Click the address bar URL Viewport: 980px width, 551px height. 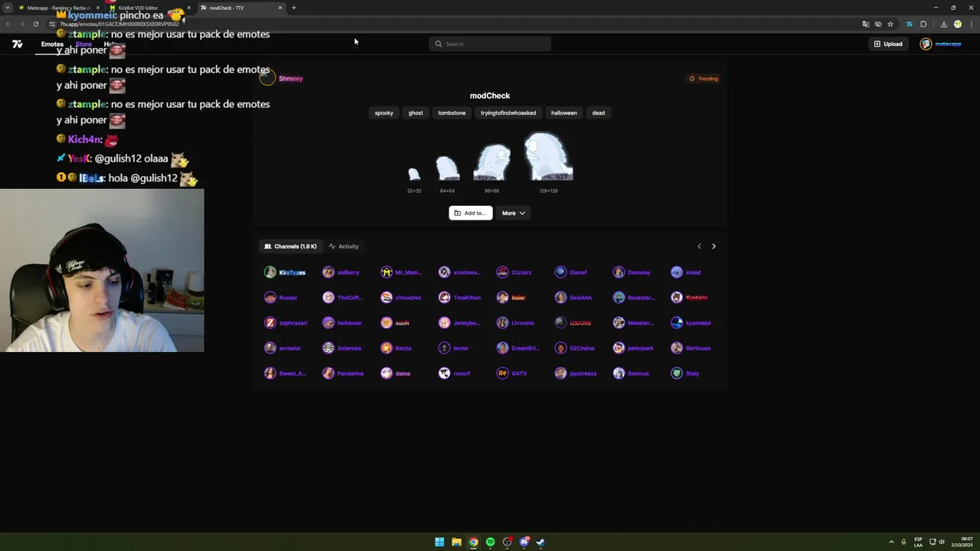point(119,24)
